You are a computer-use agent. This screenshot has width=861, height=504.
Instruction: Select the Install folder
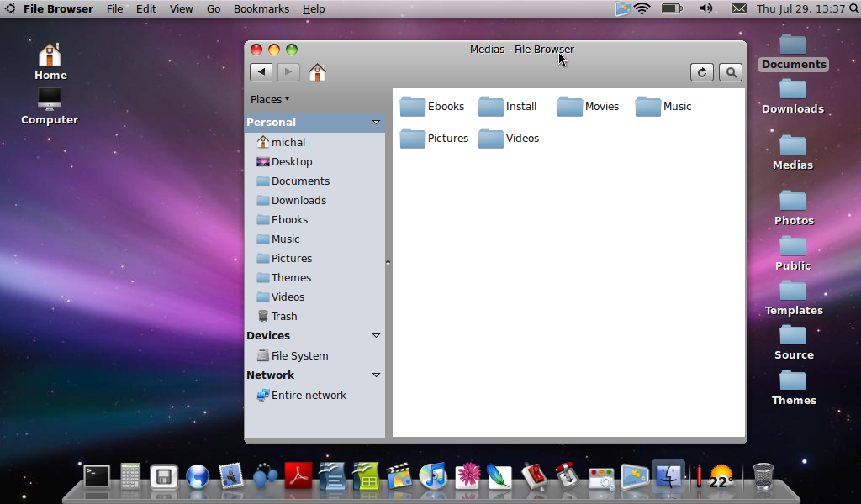pos(507,107)
